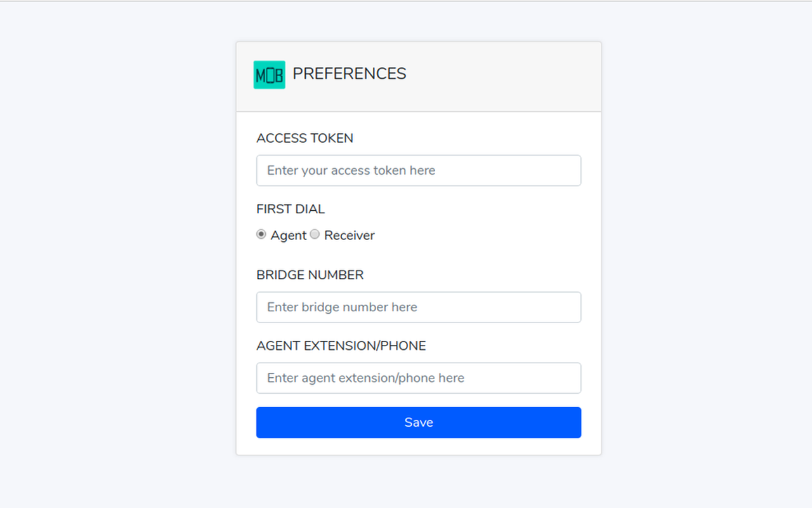Choose Receiver as the first dial option
The height and width of the screenshot is (508, 812).
[315, 234]
